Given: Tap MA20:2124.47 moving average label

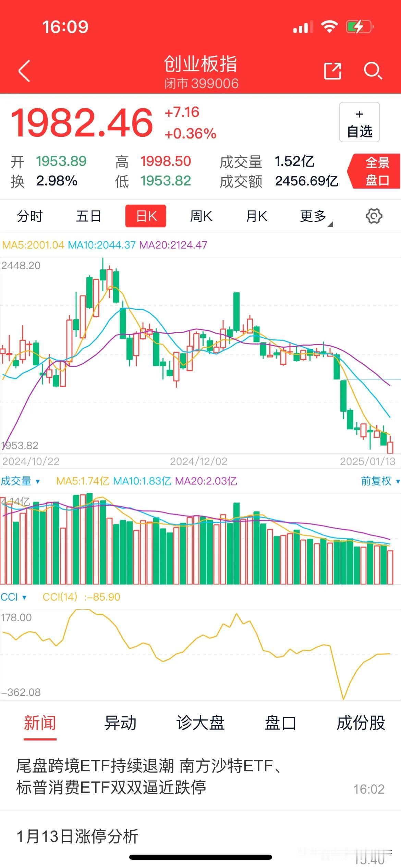Looking at the screenshot, I should click(x=173, y=245).
